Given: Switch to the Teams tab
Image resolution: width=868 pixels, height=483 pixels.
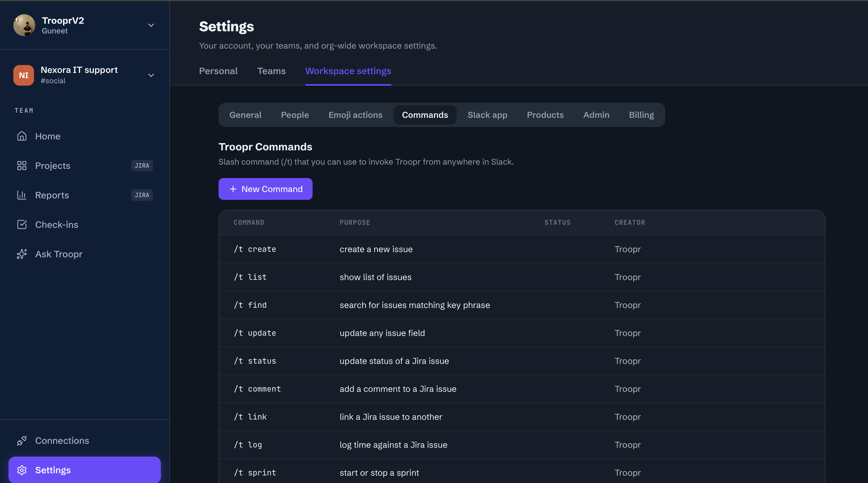Looking at the screenshot, I should 271,71.
